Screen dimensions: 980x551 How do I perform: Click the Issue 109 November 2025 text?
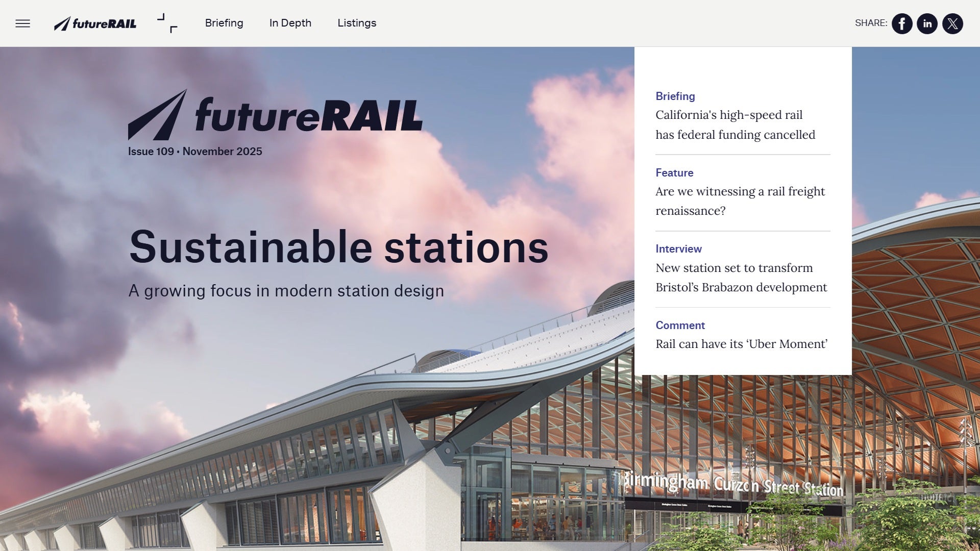pyautogui.click(x=195, y=151)
